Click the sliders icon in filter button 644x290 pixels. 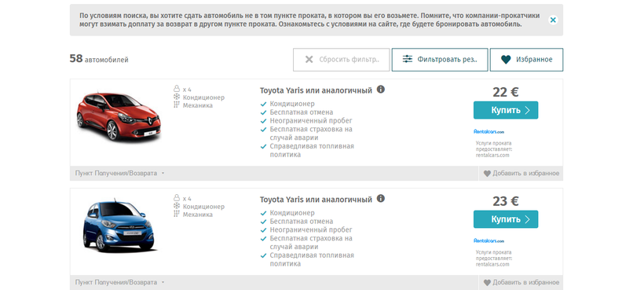407,59
